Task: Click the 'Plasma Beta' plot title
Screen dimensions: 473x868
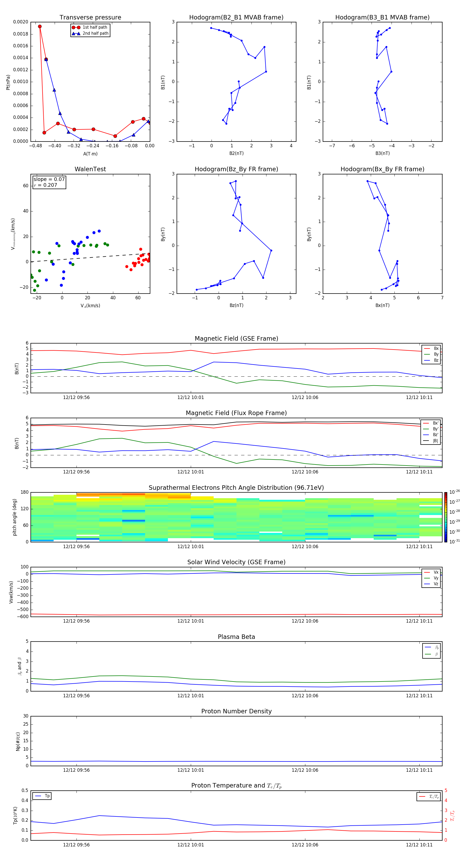Action: tap(236, 637)
